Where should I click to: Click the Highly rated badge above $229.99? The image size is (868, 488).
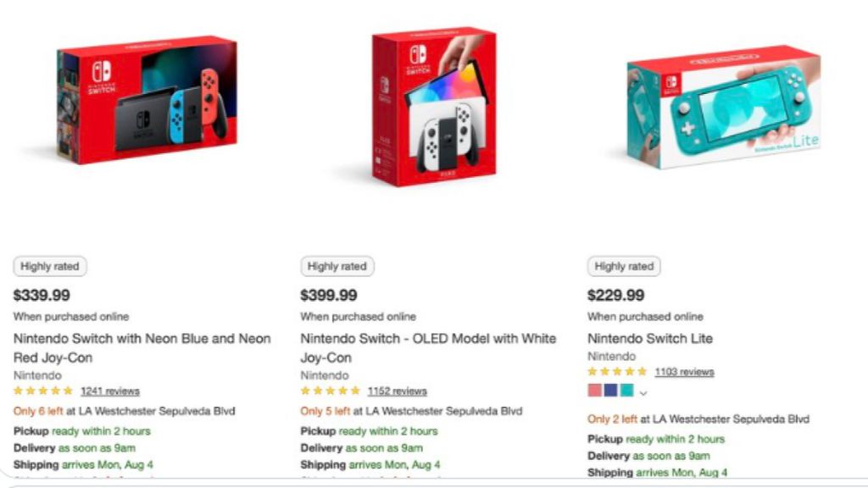[624, 266]
